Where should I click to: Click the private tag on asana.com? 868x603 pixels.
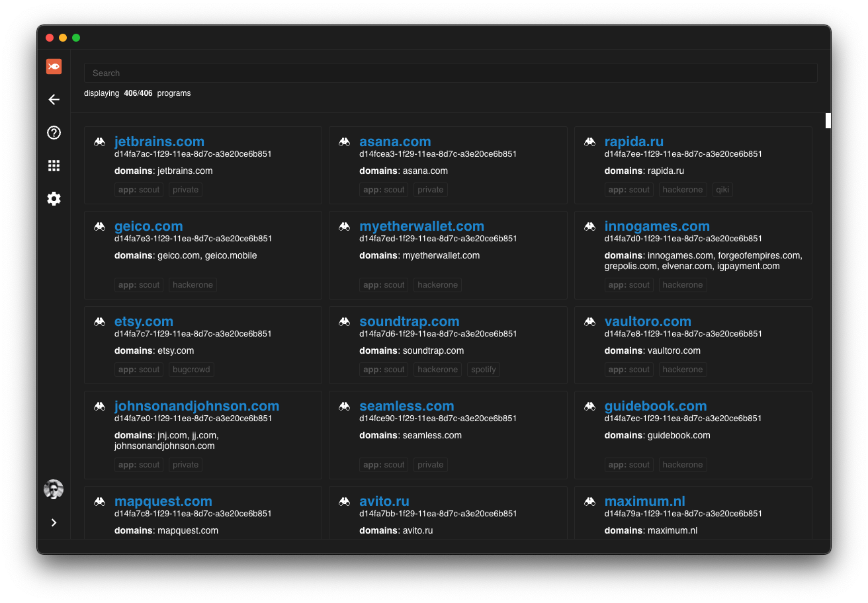[x=431, y=190]
